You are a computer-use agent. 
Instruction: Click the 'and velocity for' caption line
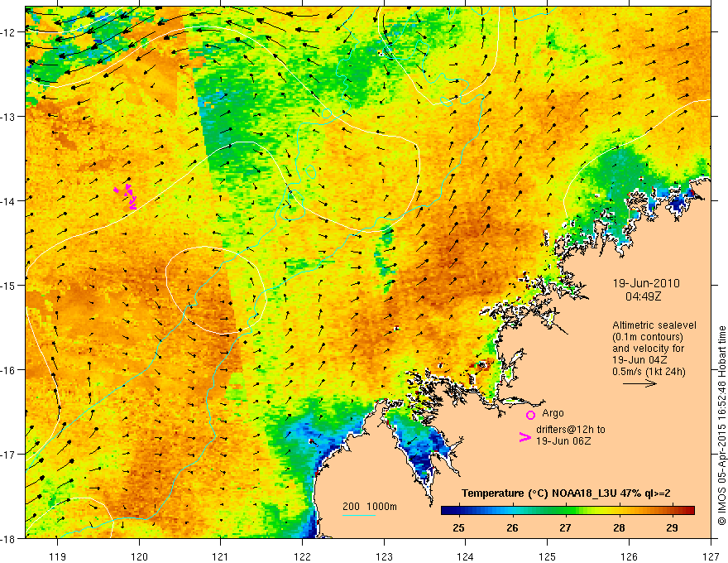[x=648, y=349]
